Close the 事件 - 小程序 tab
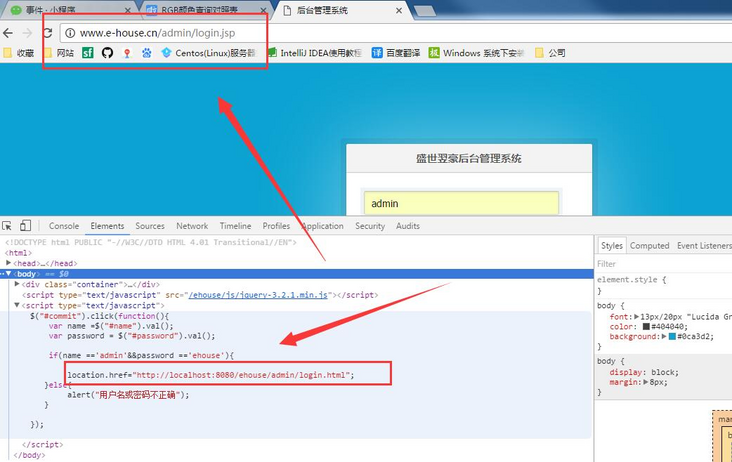Viewport: 732px width, 462px height. click(128, 10)
